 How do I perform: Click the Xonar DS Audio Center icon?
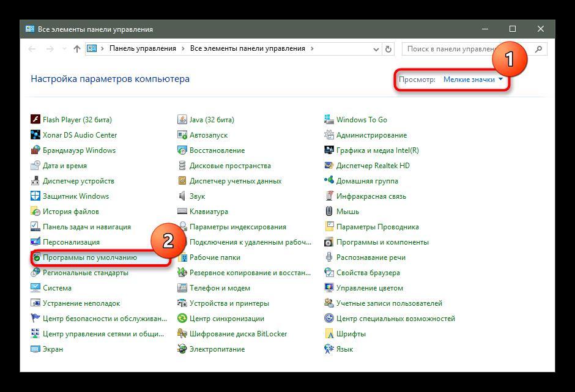[35, 135]
